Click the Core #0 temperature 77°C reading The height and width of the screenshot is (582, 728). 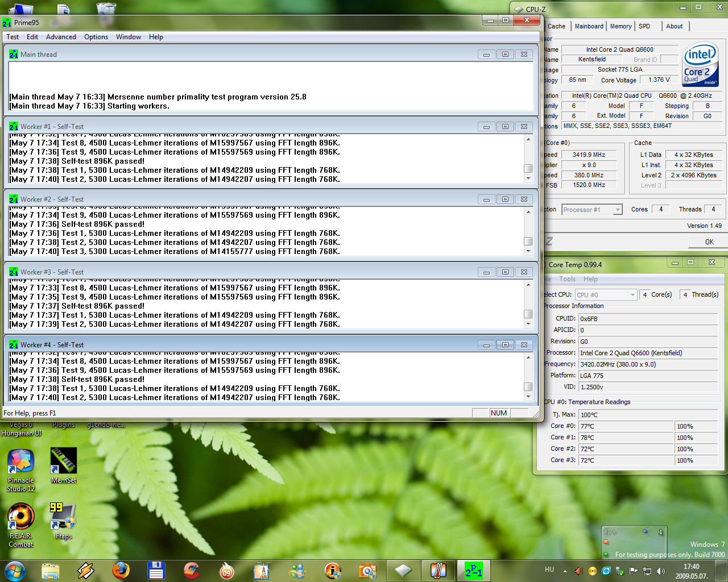click(x=626, y=426)
